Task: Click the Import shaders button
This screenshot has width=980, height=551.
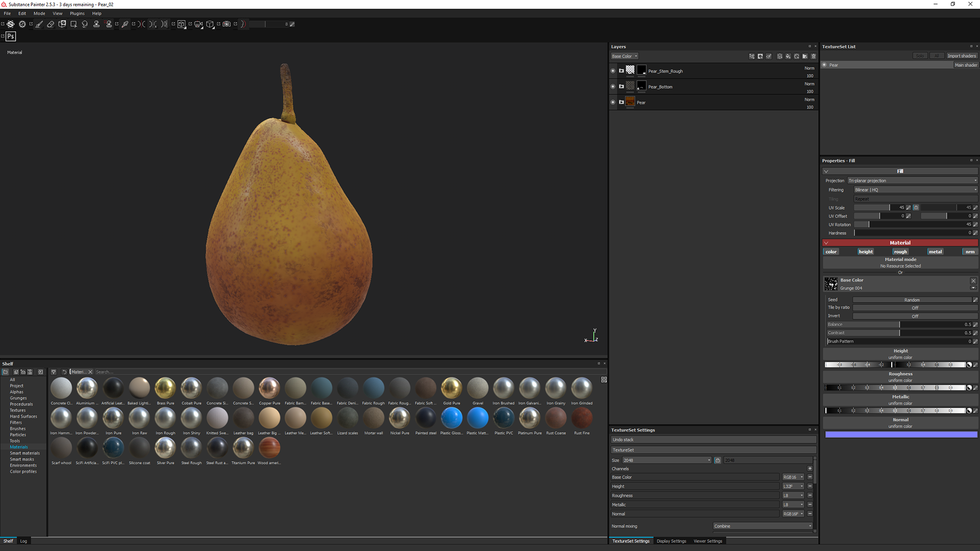Action: point(962,56)
